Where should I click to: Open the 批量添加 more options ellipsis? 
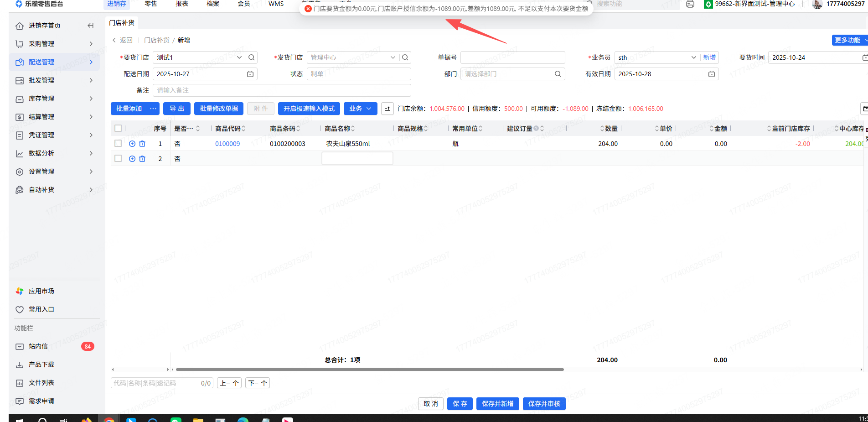tap(154, 109)
